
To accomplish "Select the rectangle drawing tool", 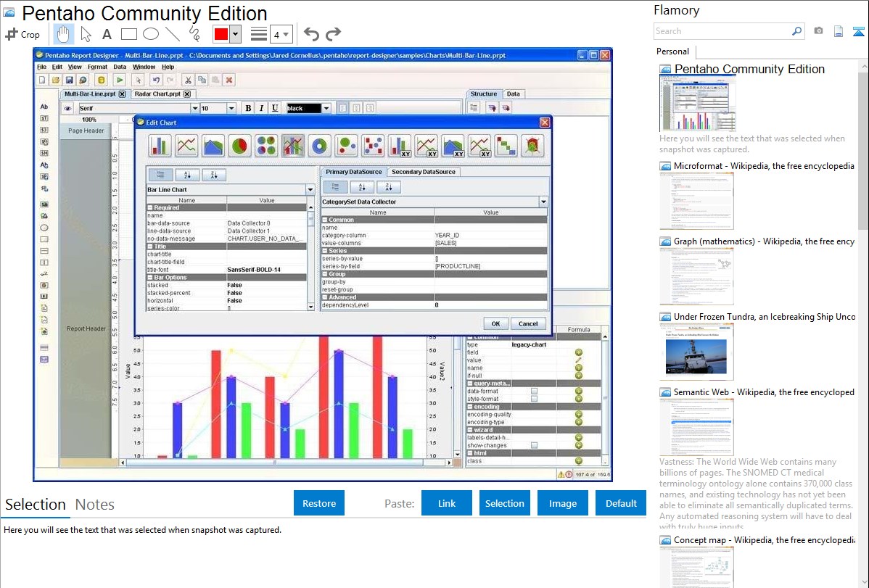I will [129, 34].
